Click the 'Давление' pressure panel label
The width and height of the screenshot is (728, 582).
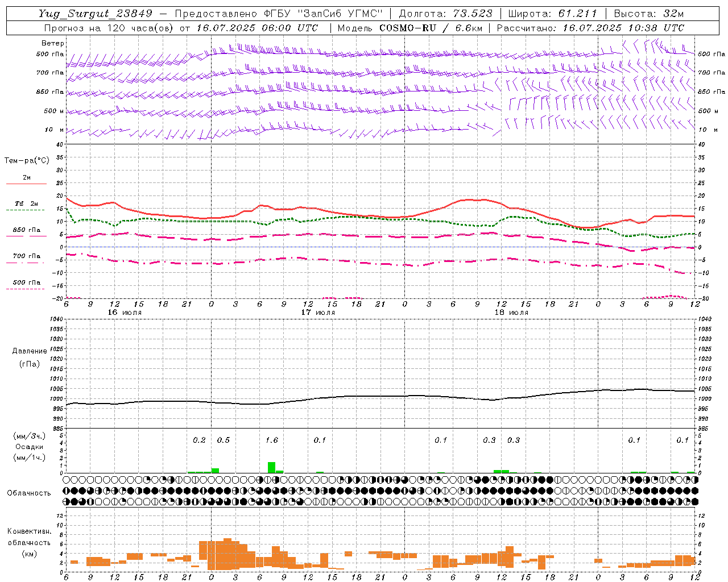click(x=30, y=351)
